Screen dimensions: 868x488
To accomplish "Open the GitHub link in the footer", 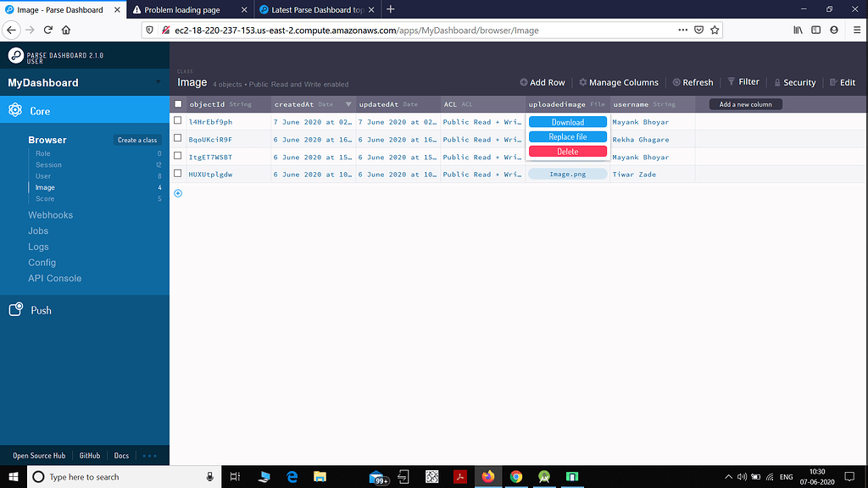I will 89,455.
